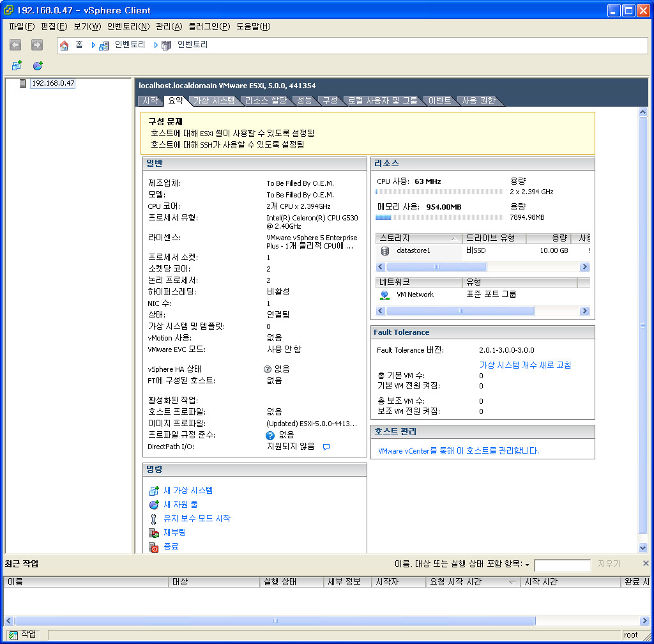Switch to the 성능 tab
Screen dimensions: 654x644
(x=305, y=100)
